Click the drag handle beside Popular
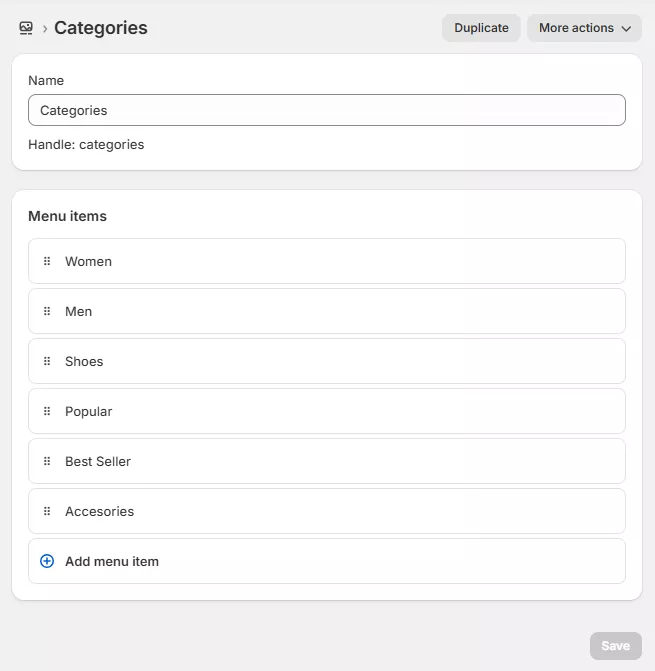Viewport: 655px width, 671px height. pyautogui.click(x=47, y=411)
